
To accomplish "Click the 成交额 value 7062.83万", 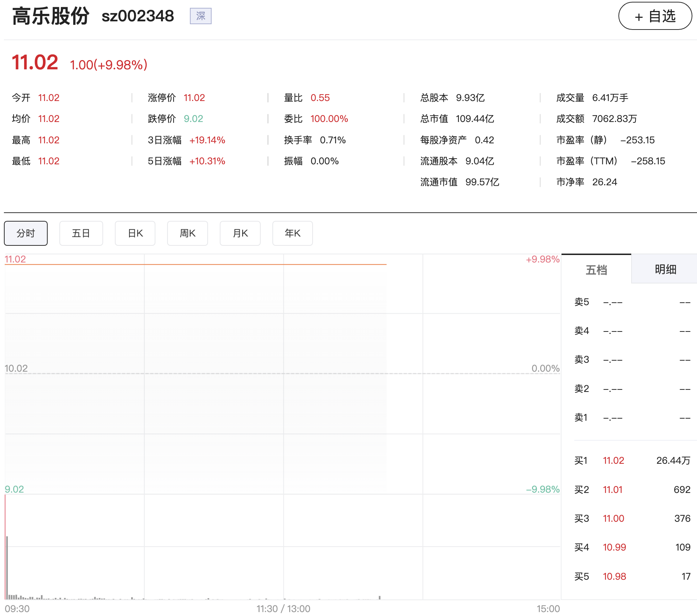I will point(614,119).
